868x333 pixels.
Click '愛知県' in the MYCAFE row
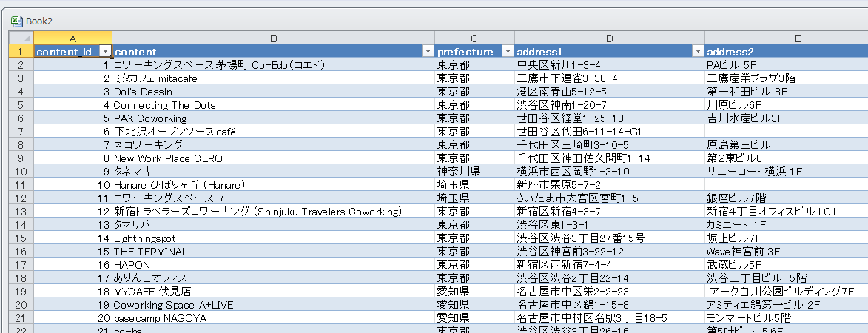[x=474, y=290]
